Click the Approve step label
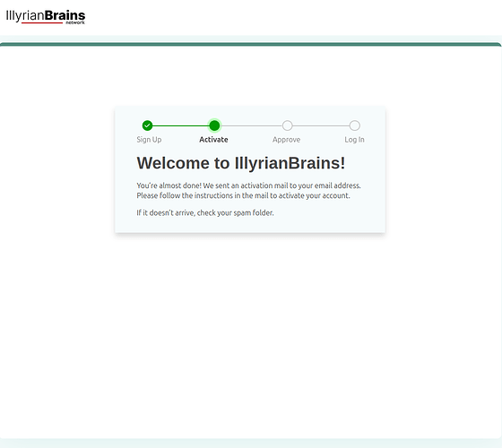This screenshot has height=448, width=502. pyautogui.click(x=286, y=140)
